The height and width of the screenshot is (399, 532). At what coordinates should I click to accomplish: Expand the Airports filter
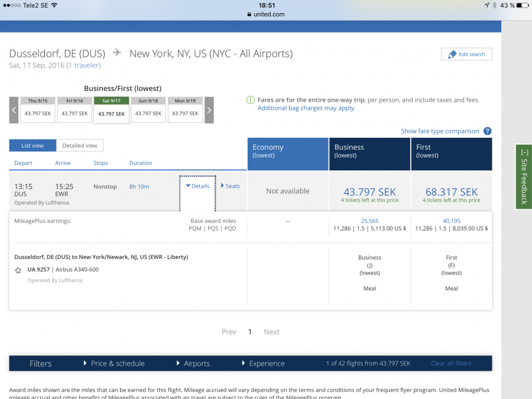click(x=196, y=364)
